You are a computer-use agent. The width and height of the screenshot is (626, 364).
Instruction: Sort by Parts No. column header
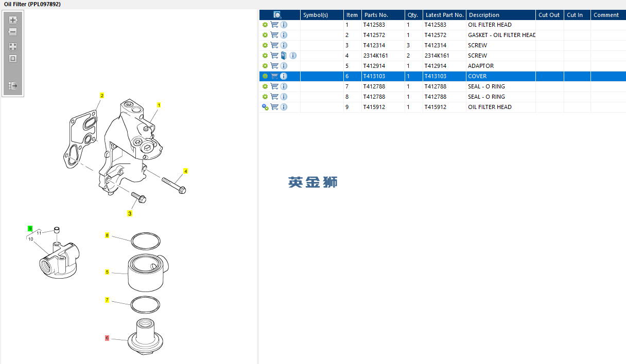[x=383, y=15]
